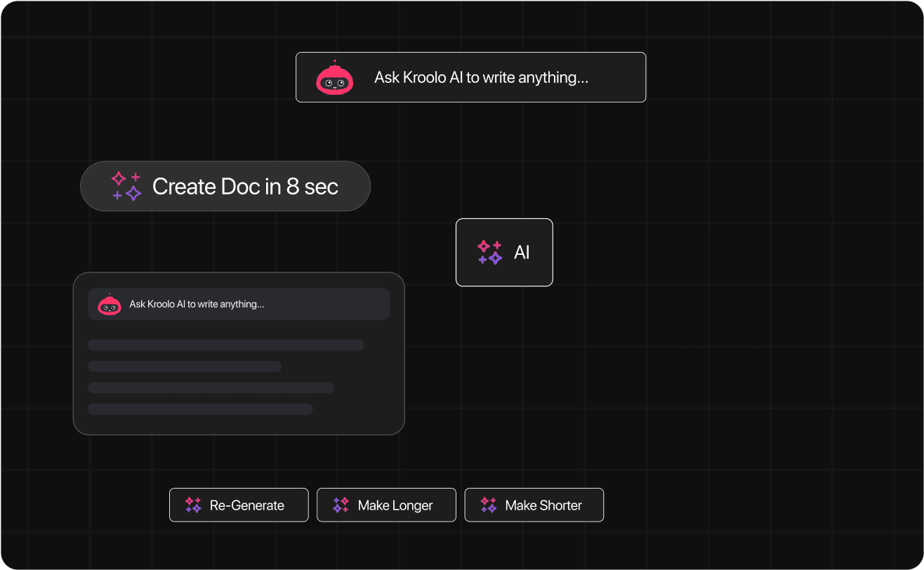The width and height of the screenshot is (924, 570).
Task: Click the Make Shorter button
Action: [x=534, y=505]
